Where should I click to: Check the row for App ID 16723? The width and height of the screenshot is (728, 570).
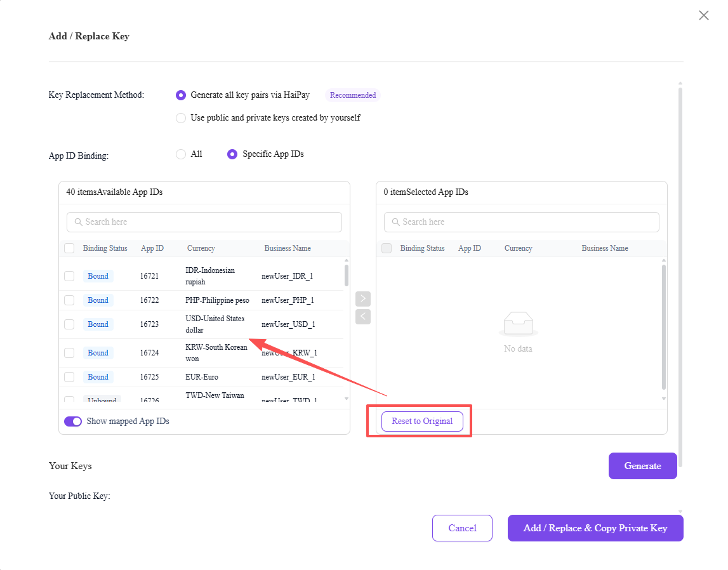pos(69,324)
